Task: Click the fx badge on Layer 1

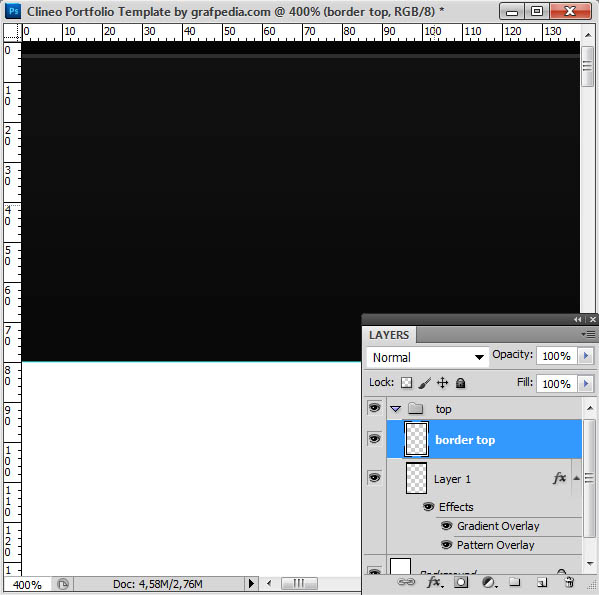Action: 559,478
